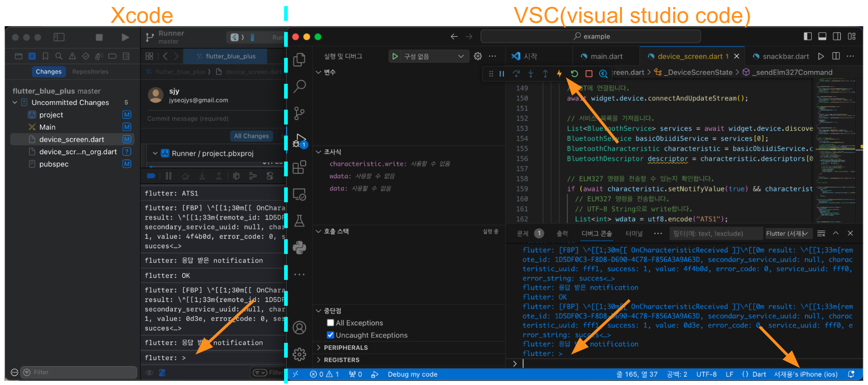
Task: Expand the REGISTERS section
Action: click(319, 360)
